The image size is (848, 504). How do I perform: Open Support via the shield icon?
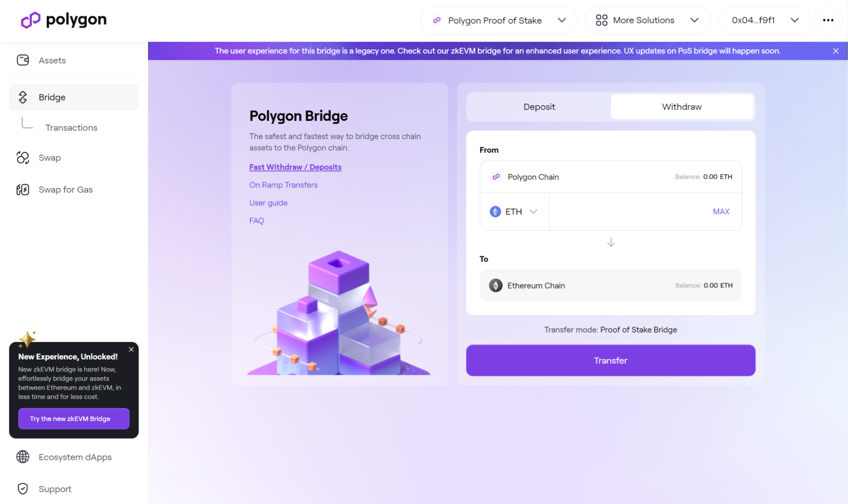click(x=22, y=489)
